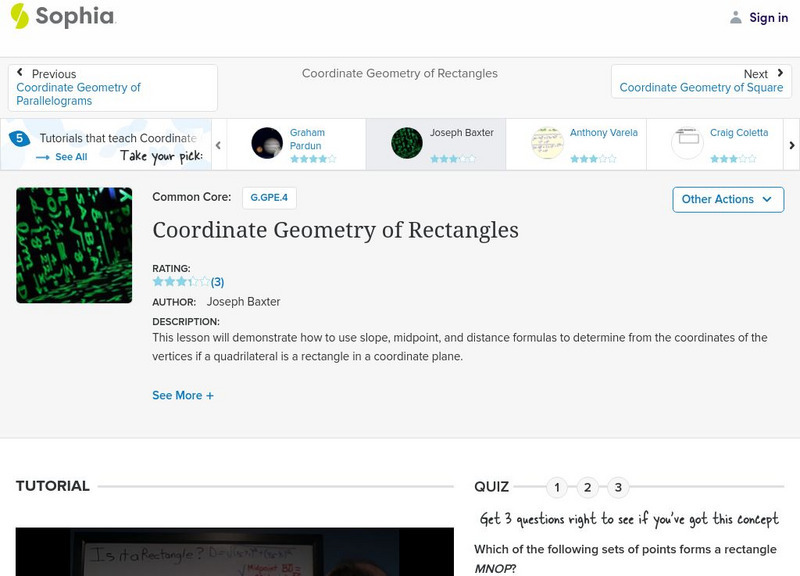Go to Next: Coordinate Geometry of Square
Screen dimensions: 800x576
[x=700, y=81]
